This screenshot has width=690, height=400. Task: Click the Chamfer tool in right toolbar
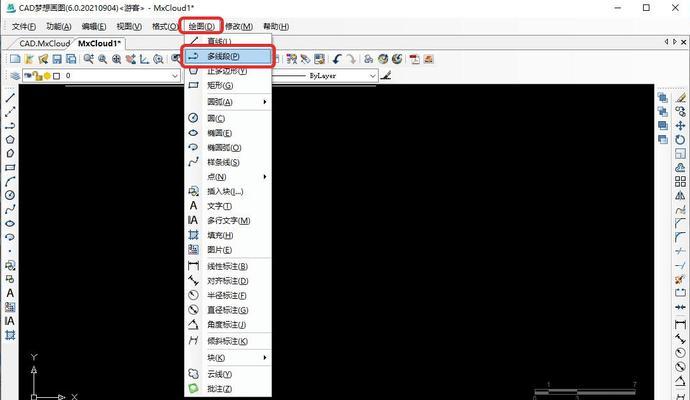coord(680,223)
